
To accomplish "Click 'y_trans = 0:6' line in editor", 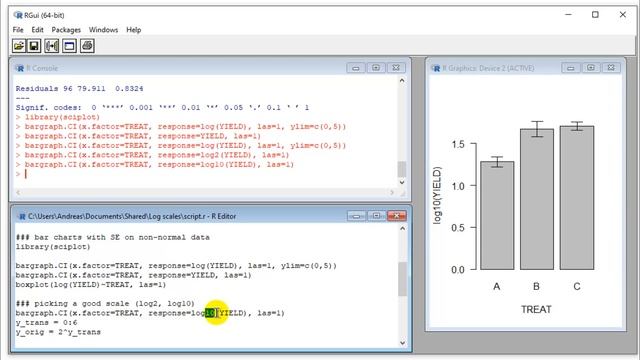I will pos(46,323).
